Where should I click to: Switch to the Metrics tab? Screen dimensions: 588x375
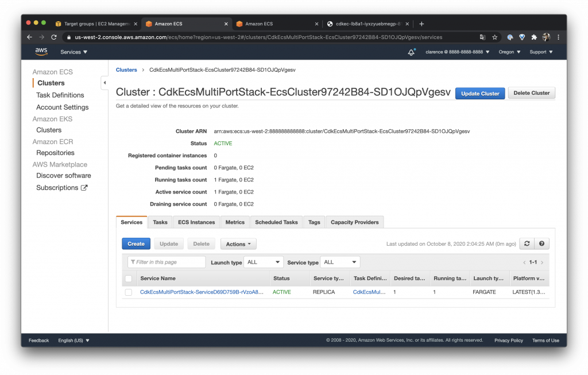pos(235,222)
